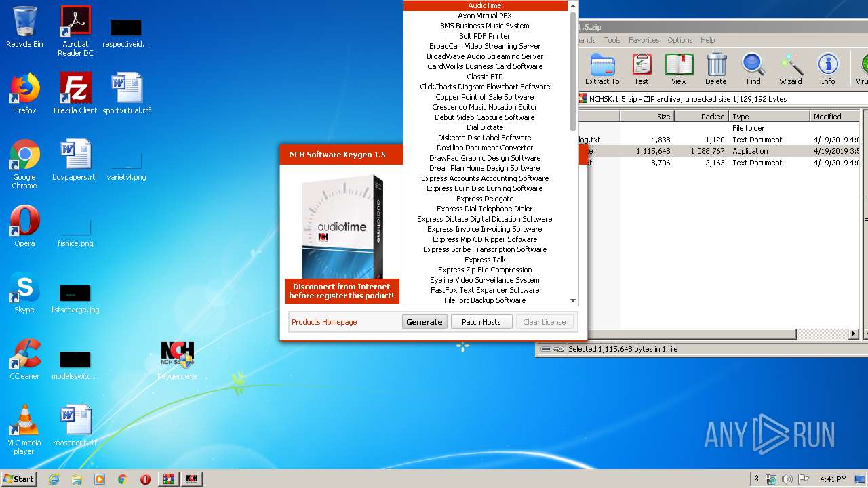868x488 pixels.
Task: Click Opera icon in the taskbar
Action: (145, 479)
